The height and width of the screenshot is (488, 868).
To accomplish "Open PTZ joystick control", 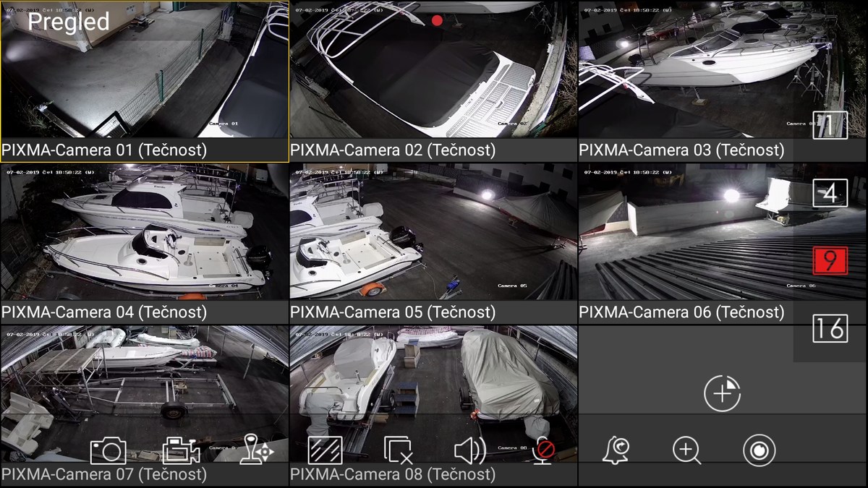I will (x=255, y=450).
